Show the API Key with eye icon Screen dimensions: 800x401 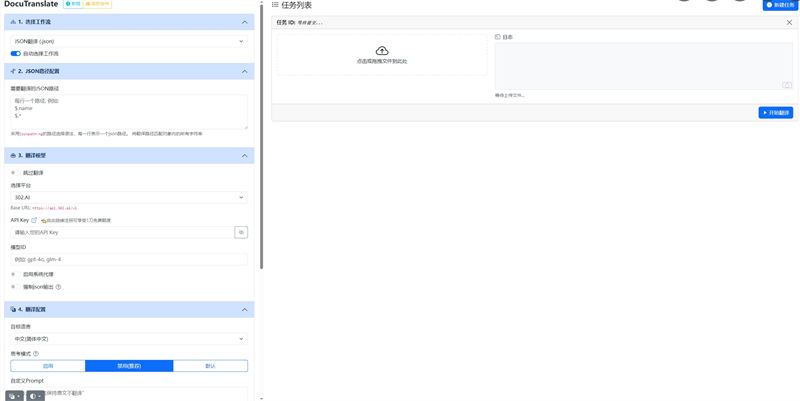coord(241,232)
